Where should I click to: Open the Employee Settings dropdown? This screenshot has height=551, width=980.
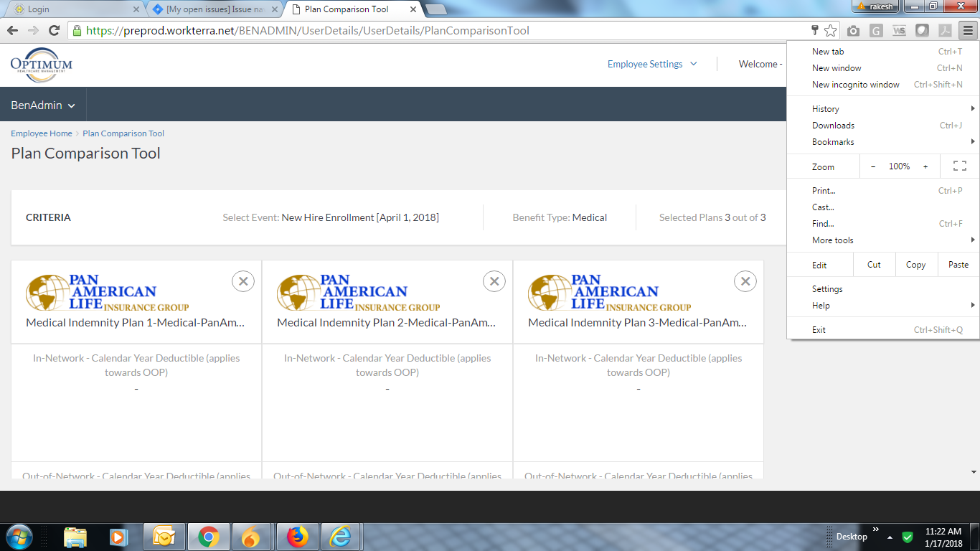click(651, 64)
